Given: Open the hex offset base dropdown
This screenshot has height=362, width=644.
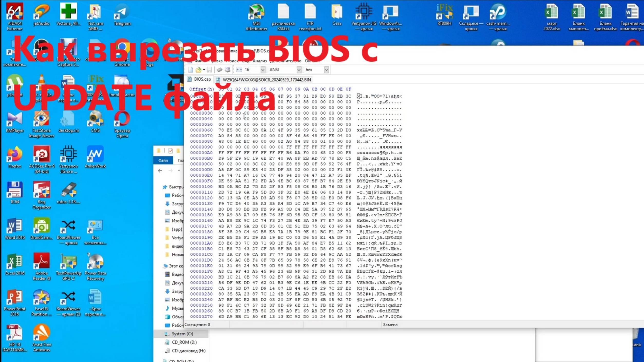Looking at the screenshot, I should [x=327, y=70].
